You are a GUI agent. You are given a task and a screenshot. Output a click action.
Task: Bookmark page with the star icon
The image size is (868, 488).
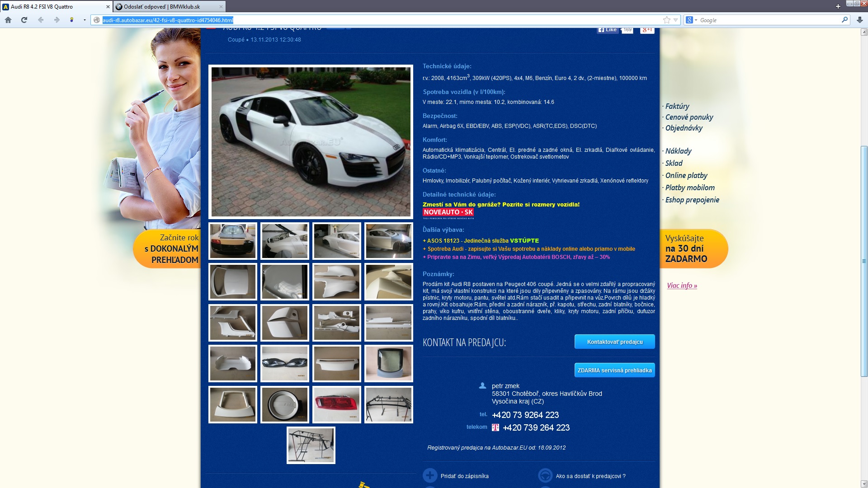666,20
